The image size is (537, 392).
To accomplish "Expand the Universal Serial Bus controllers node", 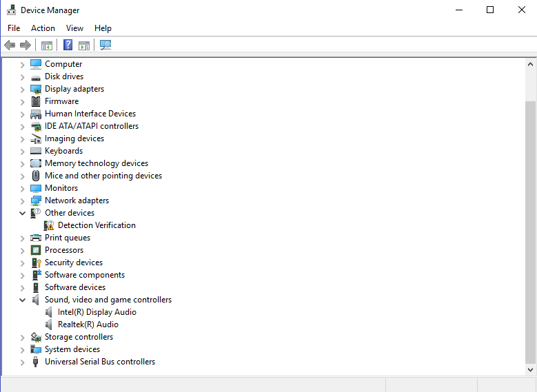I will (x=23, y=362).
